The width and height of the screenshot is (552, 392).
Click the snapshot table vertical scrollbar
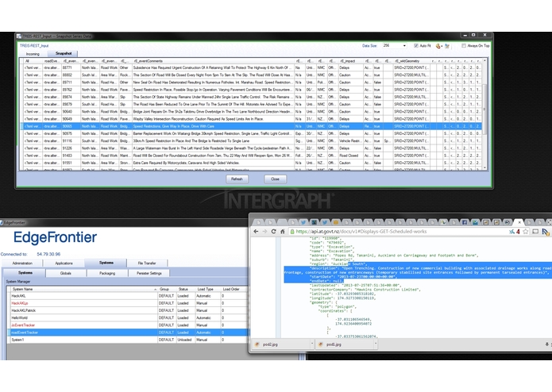[484, 109]
